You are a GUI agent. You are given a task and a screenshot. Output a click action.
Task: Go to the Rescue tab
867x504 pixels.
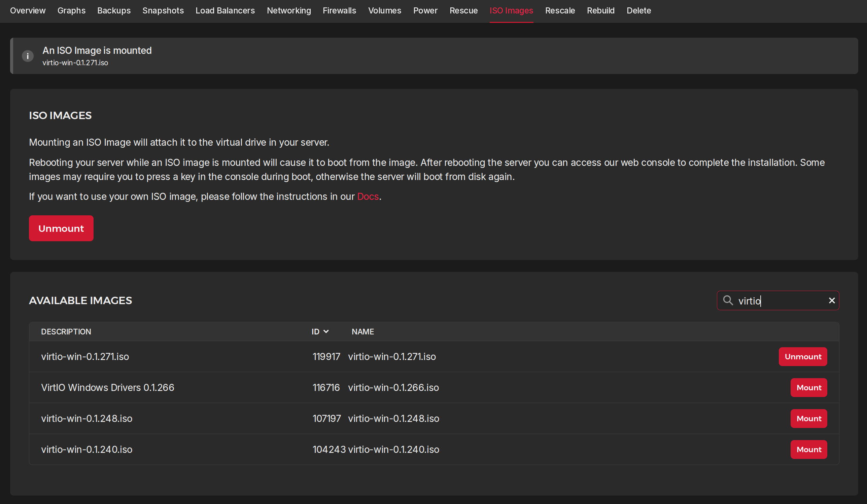pos(463,11)
